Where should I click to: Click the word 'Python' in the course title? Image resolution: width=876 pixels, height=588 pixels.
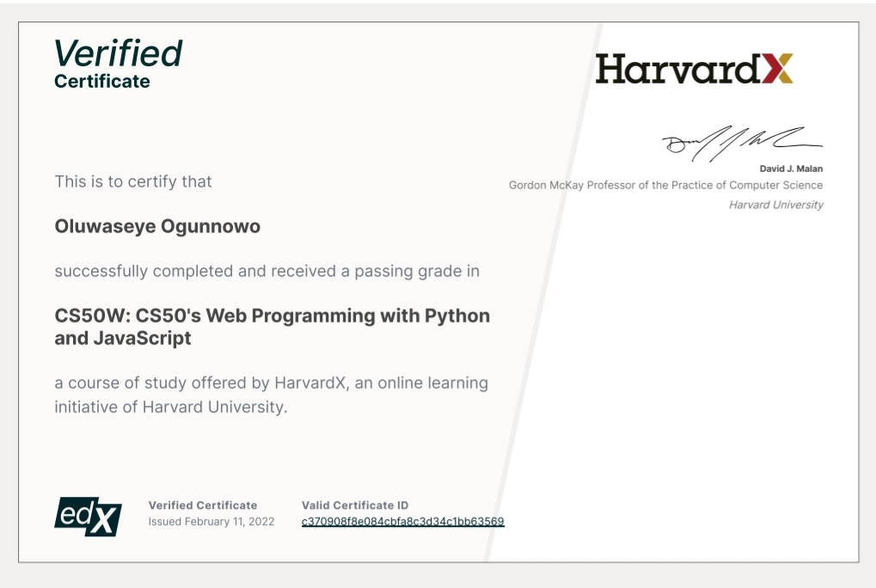[457, 315]
